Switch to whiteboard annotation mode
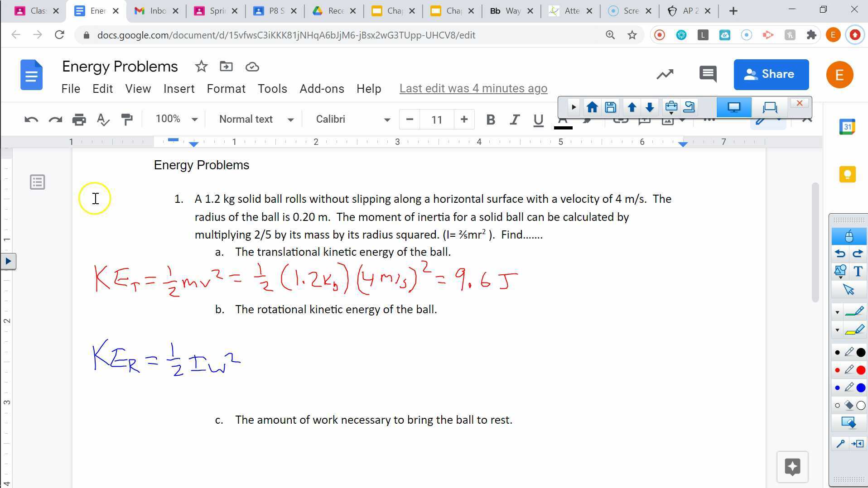The height and width of the screenshot is (488, 868). pyautogui.click(x=770, y=107)
